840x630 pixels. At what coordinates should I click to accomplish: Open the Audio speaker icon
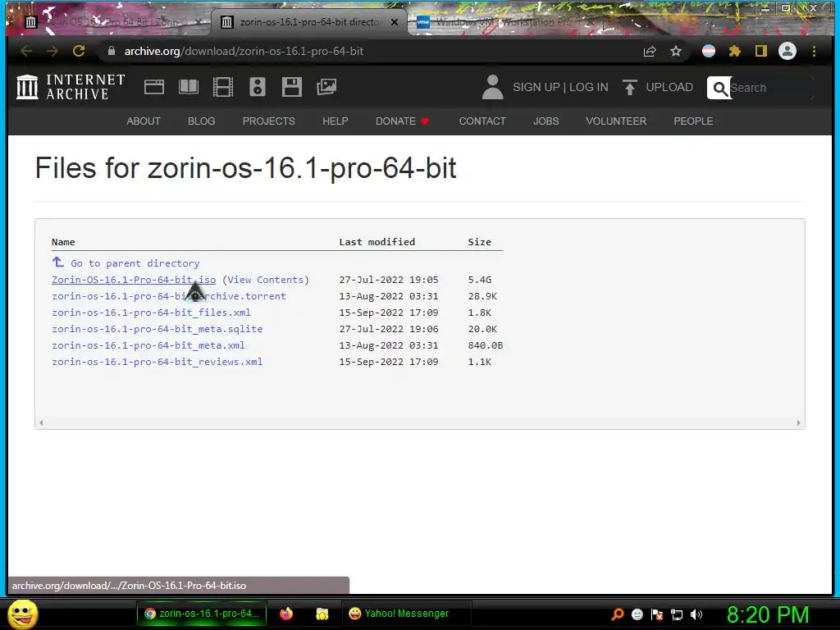click(257, 87)
